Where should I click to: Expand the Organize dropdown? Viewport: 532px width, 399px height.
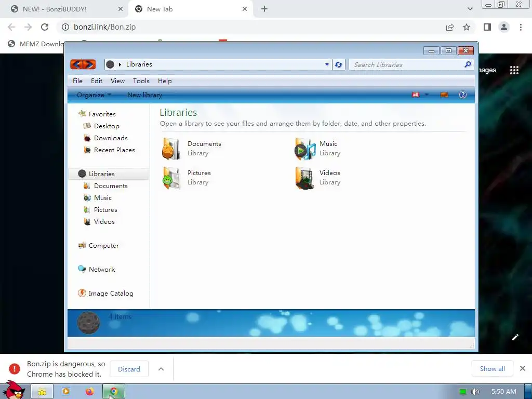tap(94, 95)
